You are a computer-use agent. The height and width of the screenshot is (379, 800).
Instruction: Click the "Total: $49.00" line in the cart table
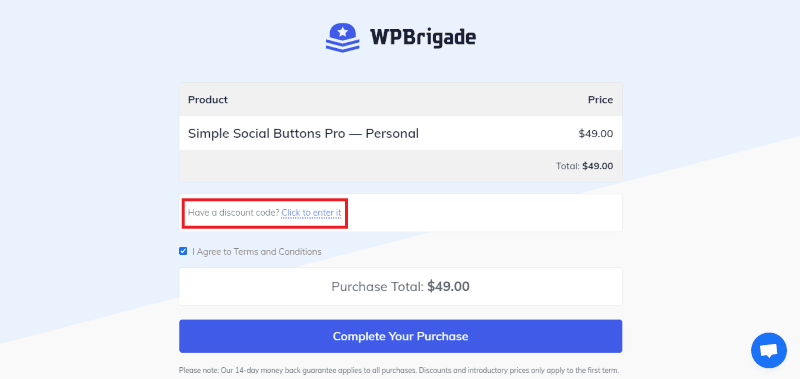coord(585,166)
